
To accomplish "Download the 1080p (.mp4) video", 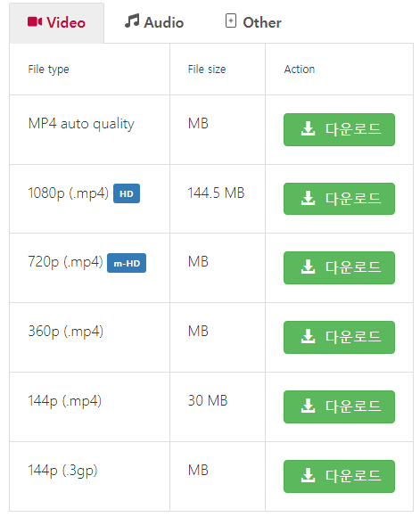I will coord(339,199).
